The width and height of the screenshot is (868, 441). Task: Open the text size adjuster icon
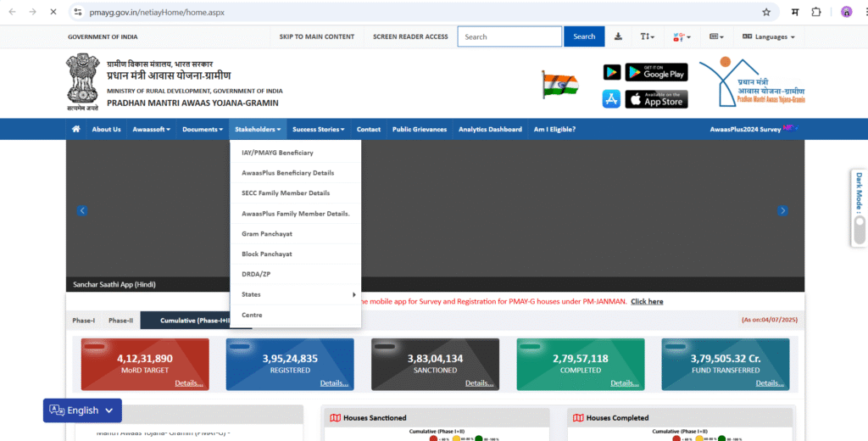[x=647, y=36]
